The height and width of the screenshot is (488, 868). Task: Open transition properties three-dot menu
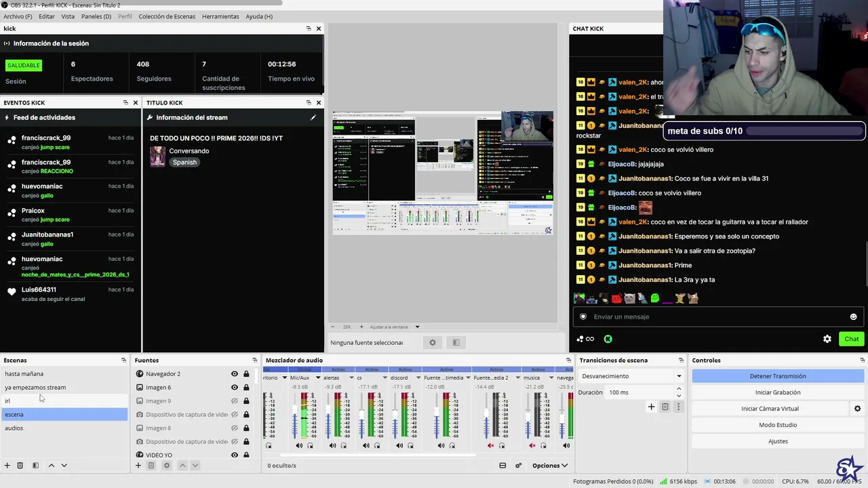click(678, 407)
